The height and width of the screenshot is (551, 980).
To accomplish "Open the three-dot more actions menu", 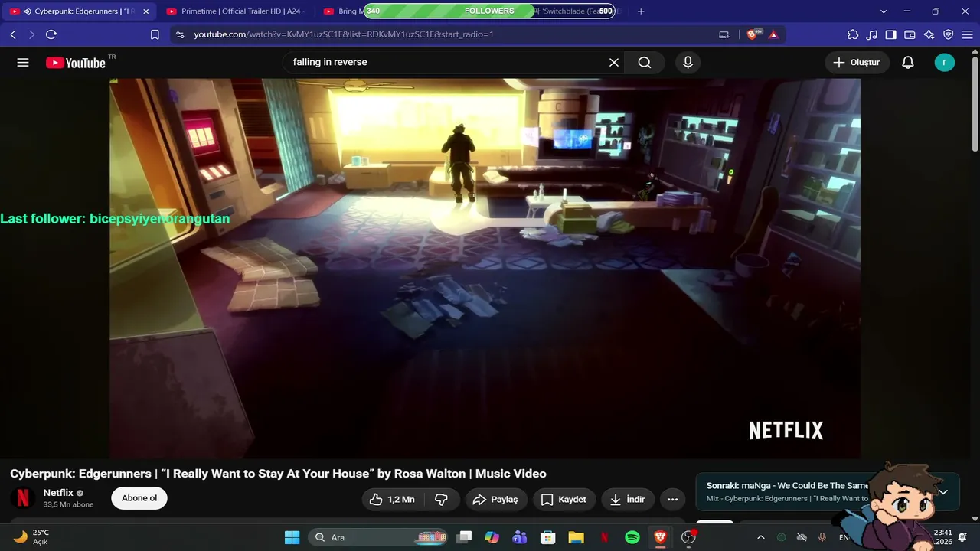I will [672, 500].
